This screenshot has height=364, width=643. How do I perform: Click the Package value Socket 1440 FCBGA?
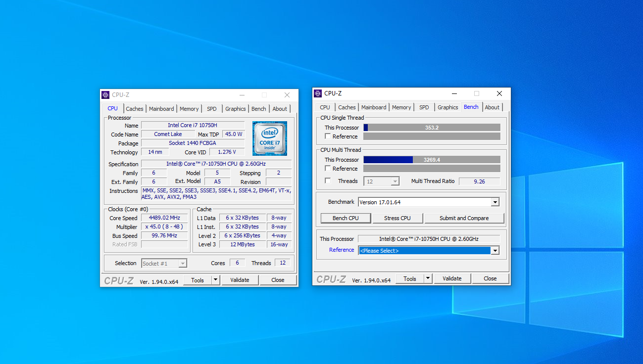click(x=193, y=143)
